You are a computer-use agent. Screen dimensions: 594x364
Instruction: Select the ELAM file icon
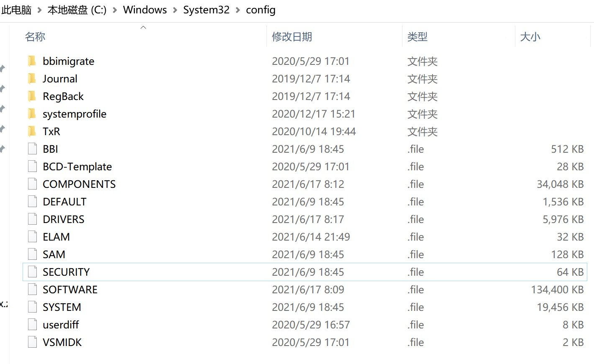click(x=32, y=236)
